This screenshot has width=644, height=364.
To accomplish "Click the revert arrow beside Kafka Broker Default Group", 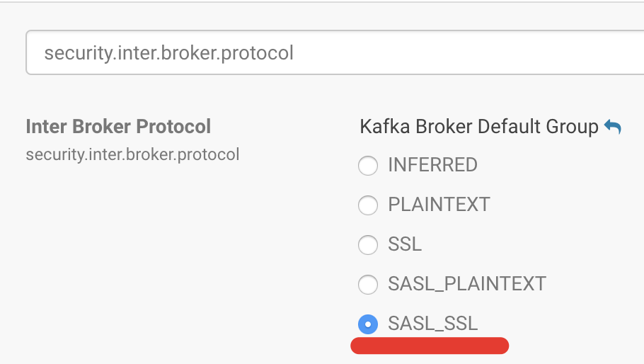I will [x=612, y=127].
